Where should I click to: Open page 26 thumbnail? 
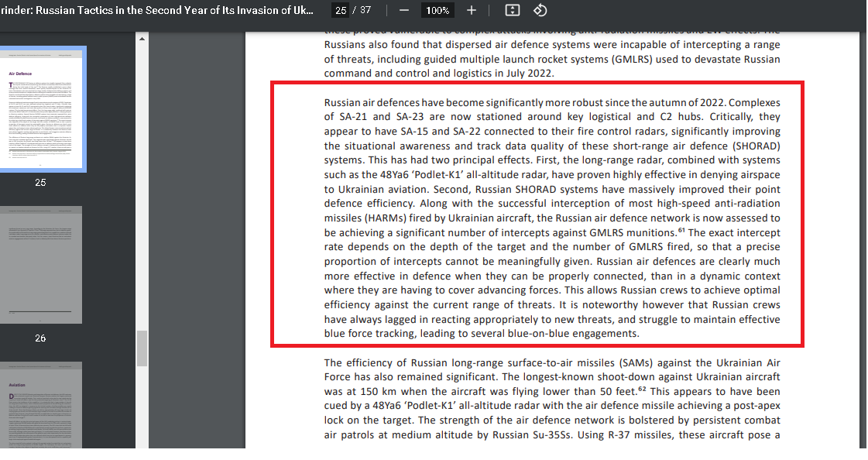(x=41, y=265)
